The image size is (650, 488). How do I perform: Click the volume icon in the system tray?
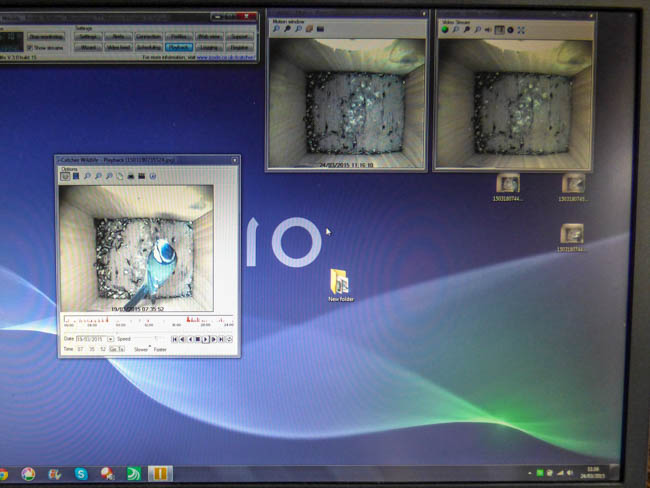tap(570, 473)
